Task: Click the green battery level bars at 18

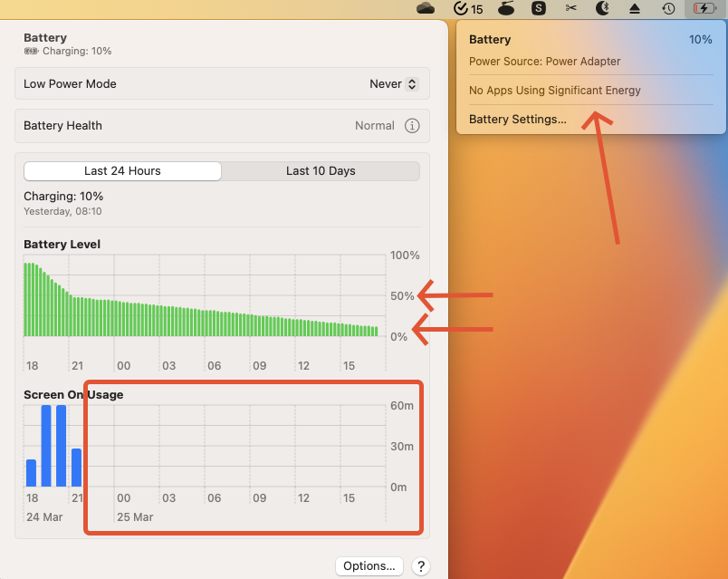Action: (31, 299)
